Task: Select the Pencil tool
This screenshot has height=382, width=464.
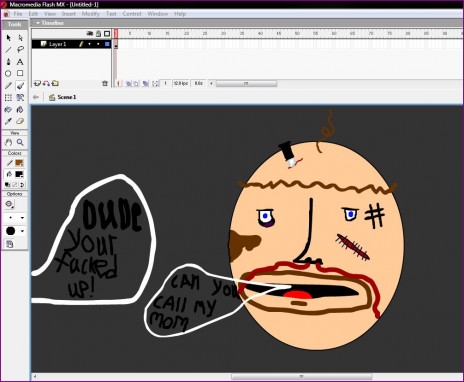Action: (9, 86)
